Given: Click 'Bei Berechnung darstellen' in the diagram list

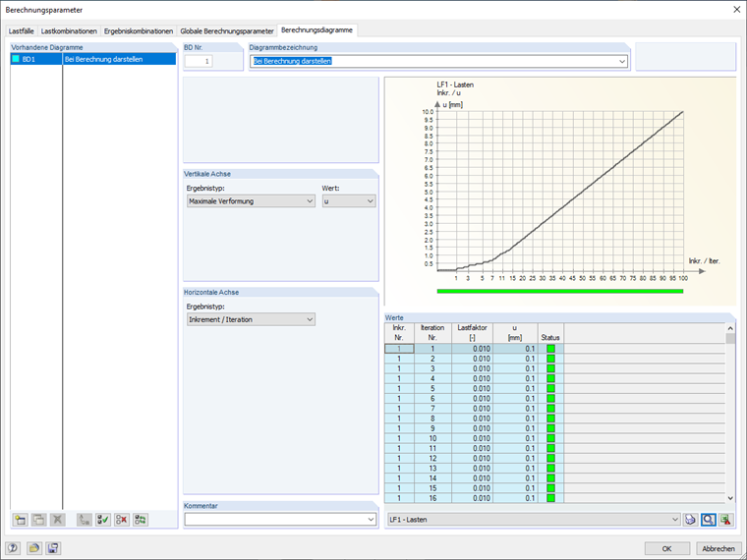Looking at the screenshot, I should [x=104, y=59].
